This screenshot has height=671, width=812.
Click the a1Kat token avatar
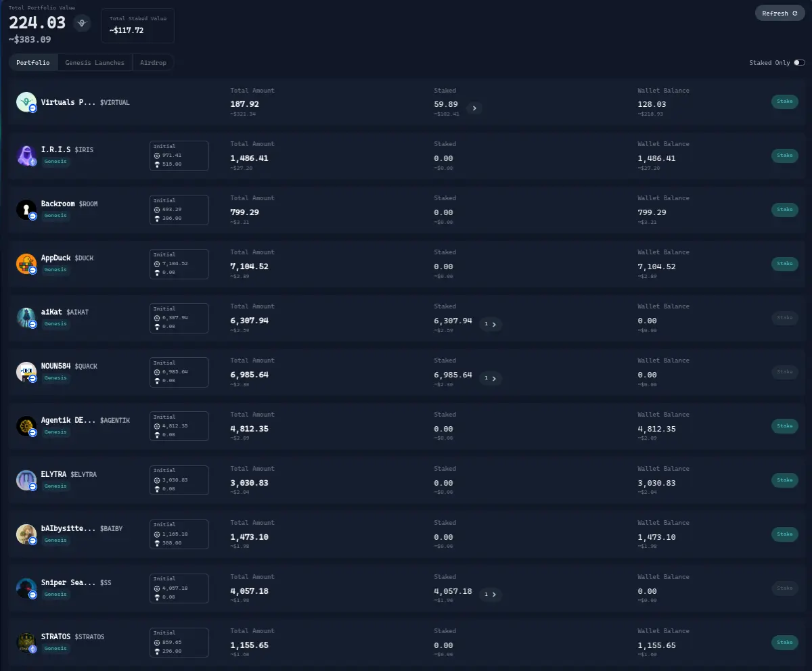[x=26, y=318]
